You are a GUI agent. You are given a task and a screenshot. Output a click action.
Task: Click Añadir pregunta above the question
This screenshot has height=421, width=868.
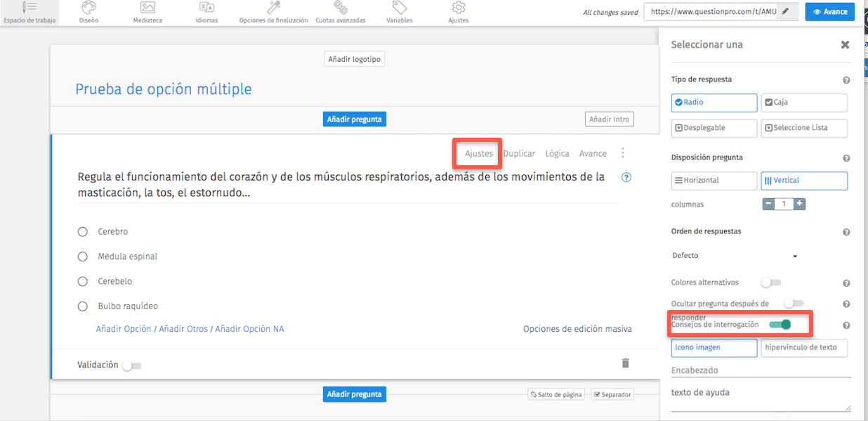click(355, 119)
